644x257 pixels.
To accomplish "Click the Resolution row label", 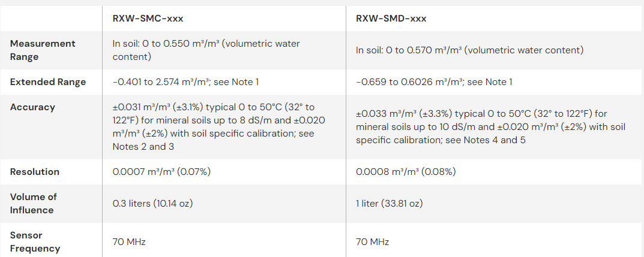I will pyautogui.click(x=35, y=172).
